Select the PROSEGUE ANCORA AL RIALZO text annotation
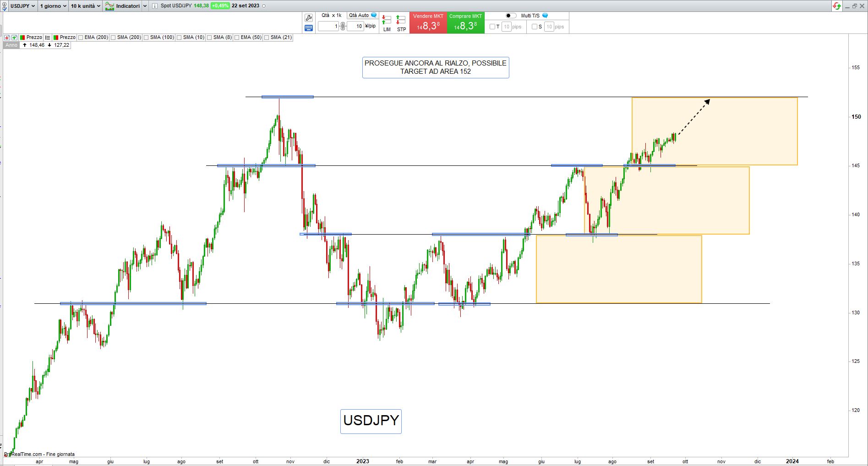 click(x=436, y=67)
